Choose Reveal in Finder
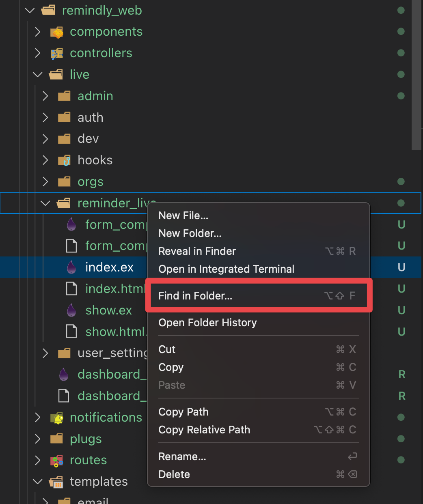Screen dimensions: 423x504 197,251
